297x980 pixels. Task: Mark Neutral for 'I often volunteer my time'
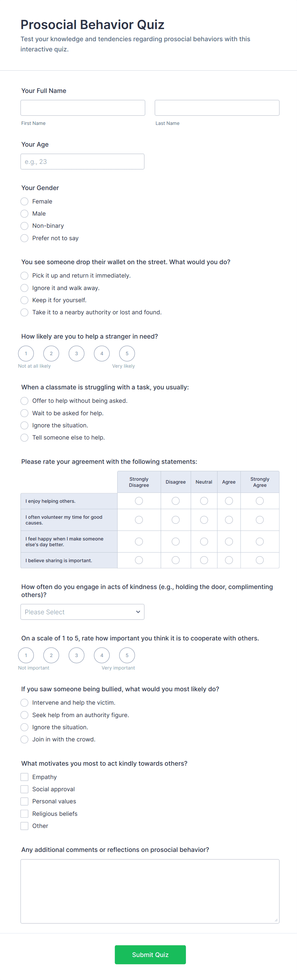[x=204, y=520]
